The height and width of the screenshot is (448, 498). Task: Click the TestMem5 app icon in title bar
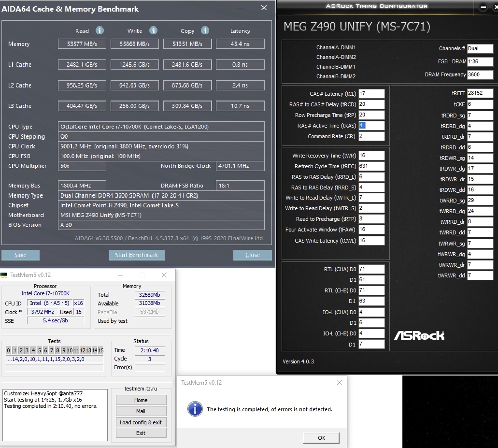pyautogui.click(x=4, y=275)
